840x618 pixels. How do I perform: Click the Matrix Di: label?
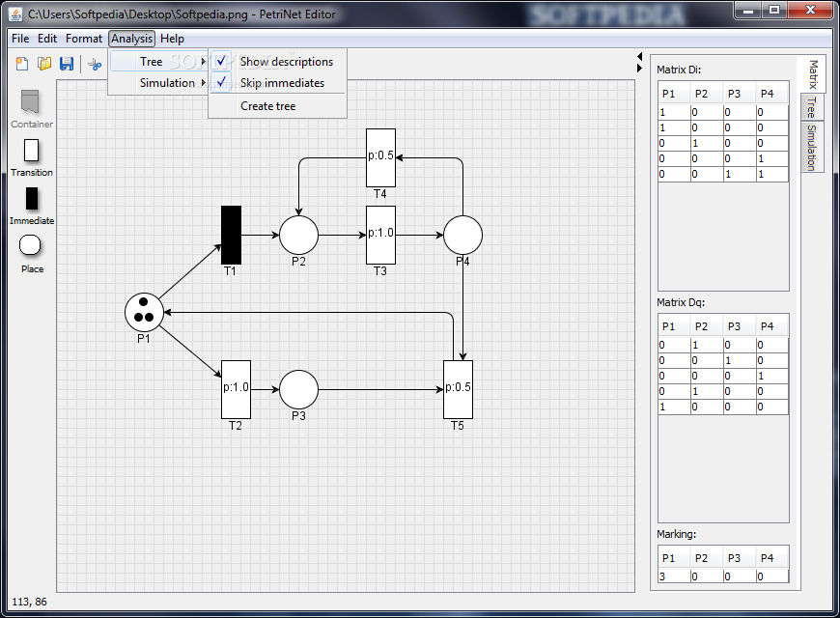[679, 70]
